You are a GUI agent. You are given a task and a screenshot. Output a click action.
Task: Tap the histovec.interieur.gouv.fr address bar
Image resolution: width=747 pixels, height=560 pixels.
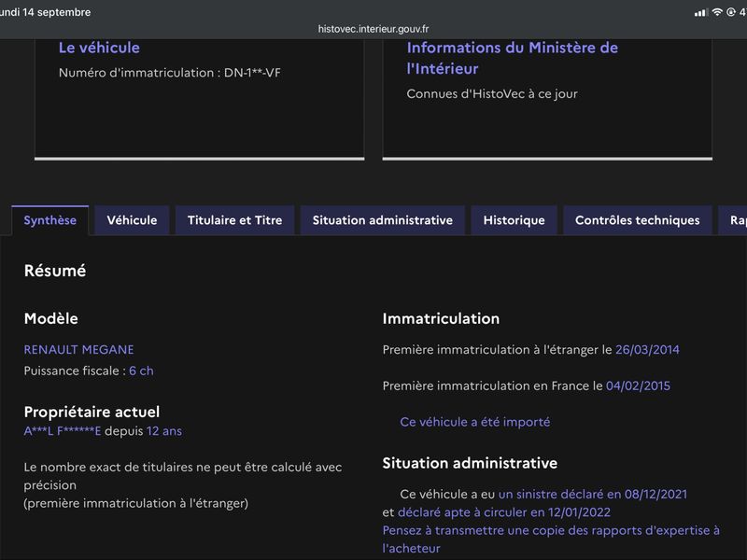[x=373, y=29]
